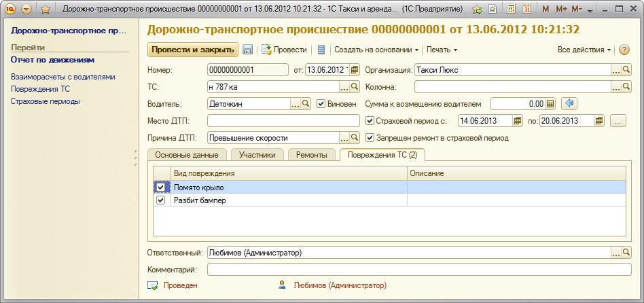
Task: Expand the Создать на основании dropdown
Action: [376, 50]
